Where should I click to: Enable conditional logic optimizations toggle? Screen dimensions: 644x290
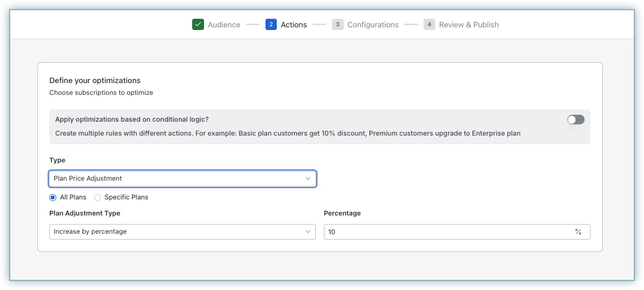tap(576, 120)
